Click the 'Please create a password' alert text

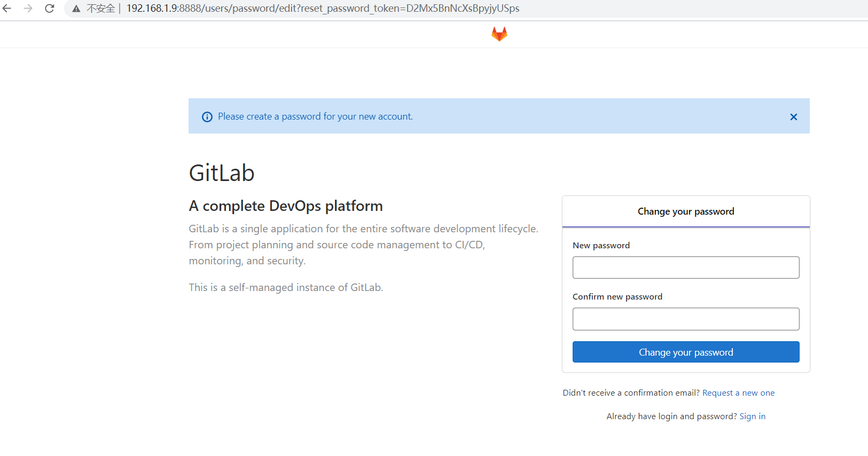point(315,116)
